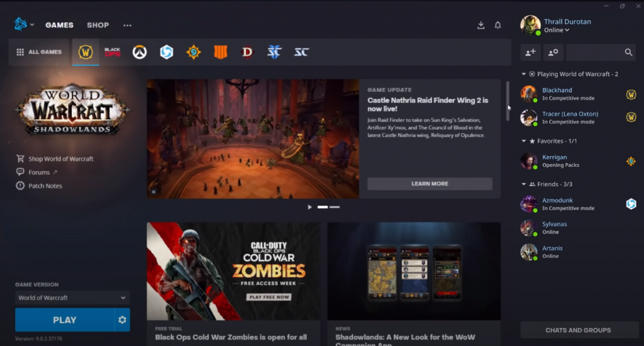Click PLAY FREE NOW on Zombies card
644x346 pixels.
click(269, 297)
